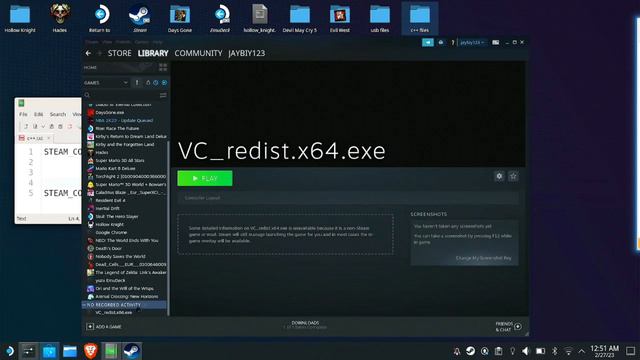640x360 pixels.
Task: Open the game properties gear icon
Action: tap(499, 176)
